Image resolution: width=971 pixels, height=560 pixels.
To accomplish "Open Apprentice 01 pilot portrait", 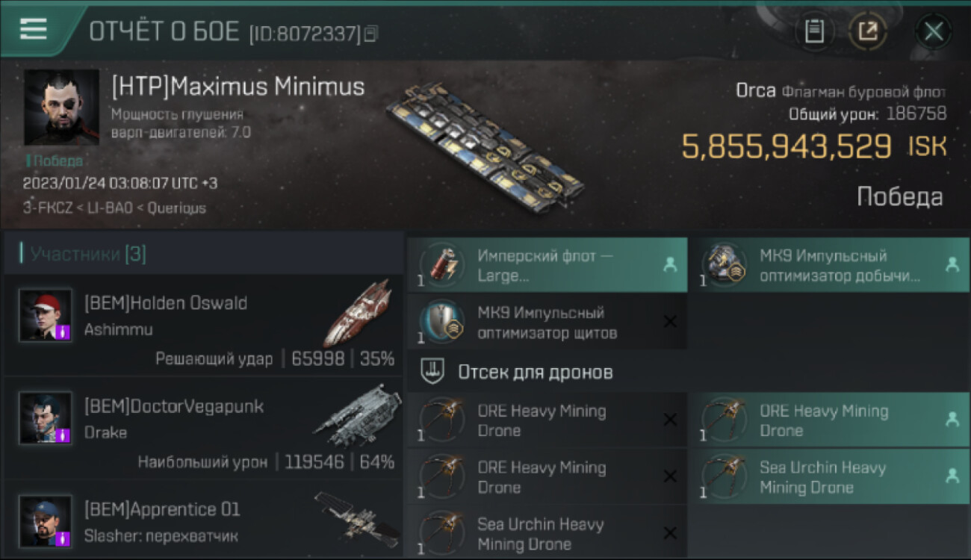I will click(46, 521).
